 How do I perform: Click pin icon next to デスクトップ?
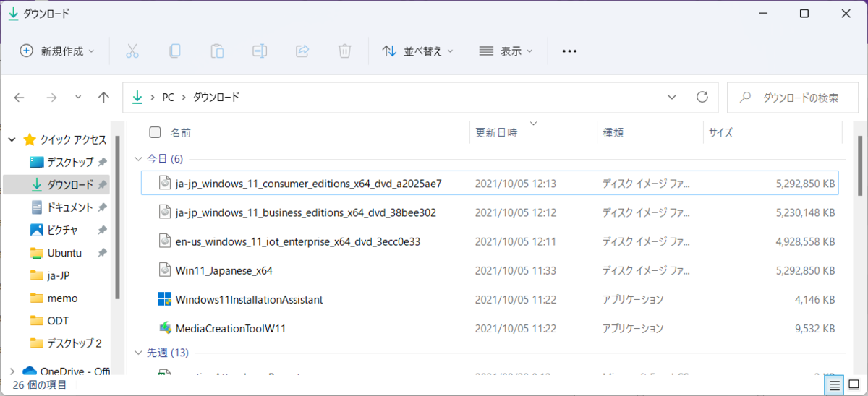point(102,162)
